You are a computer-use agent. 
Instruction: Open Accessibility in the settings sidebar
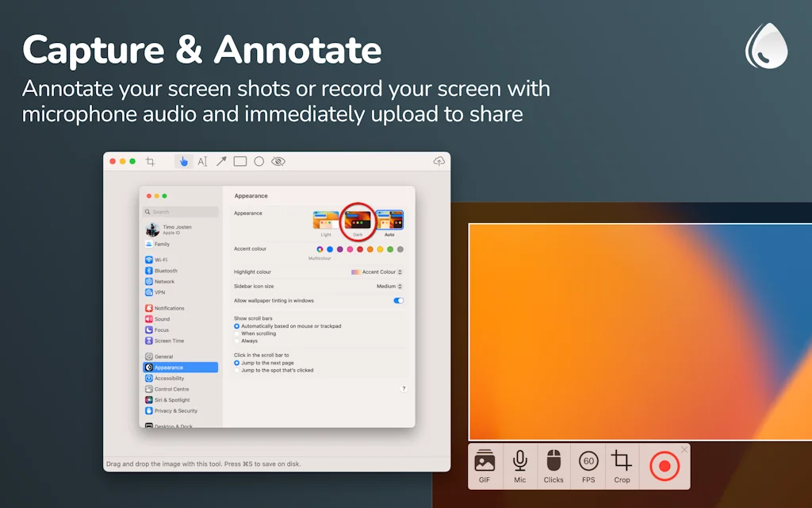[169, 379]
